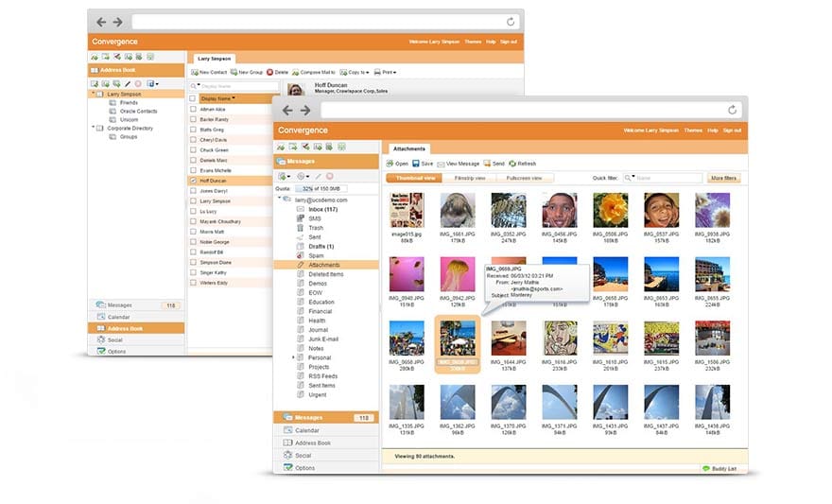This screenshot has height=504, width=832.
Task: Click Open attachment toolbar icon
Action: pyautogui.click(x=390, y=164)
